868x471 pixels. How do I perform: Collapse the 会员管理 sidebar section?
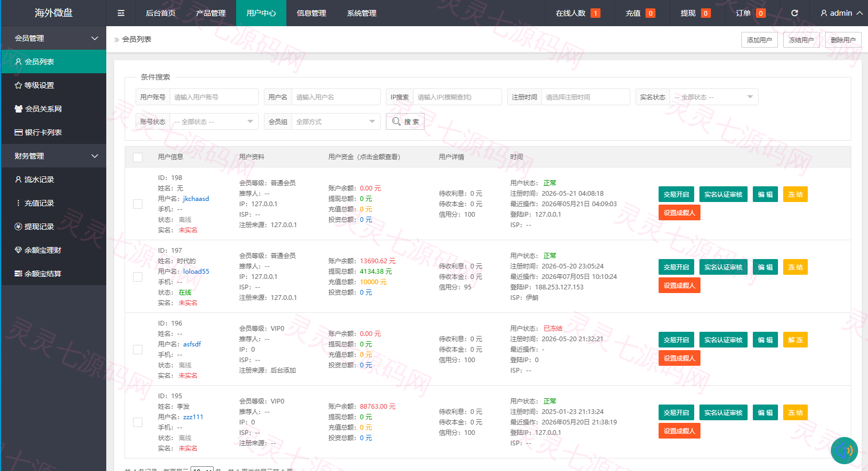click(53, 38)
